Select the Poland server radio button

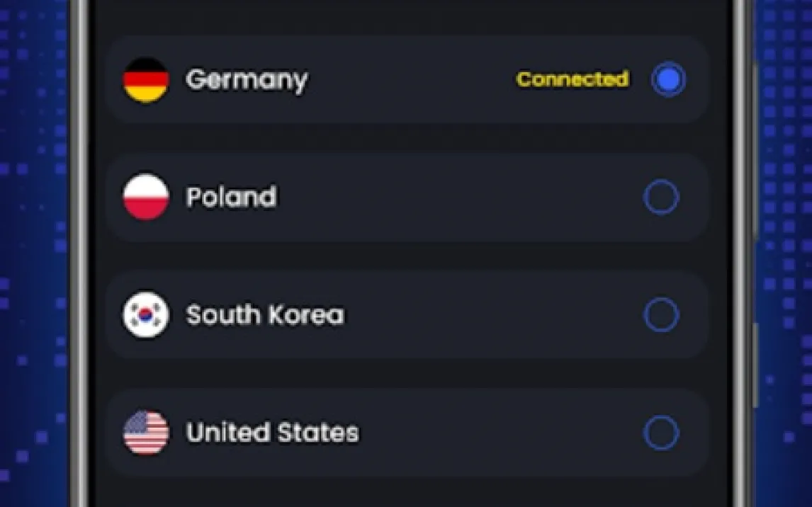tap(661, 198)
